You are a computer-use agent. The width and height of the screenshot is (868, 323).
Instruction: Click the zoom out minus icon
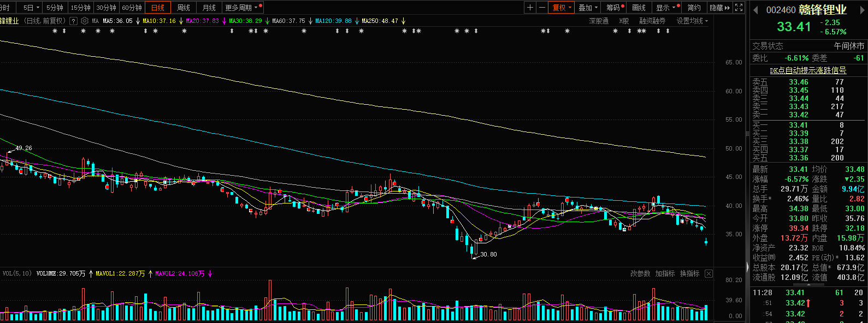(542, 8)
